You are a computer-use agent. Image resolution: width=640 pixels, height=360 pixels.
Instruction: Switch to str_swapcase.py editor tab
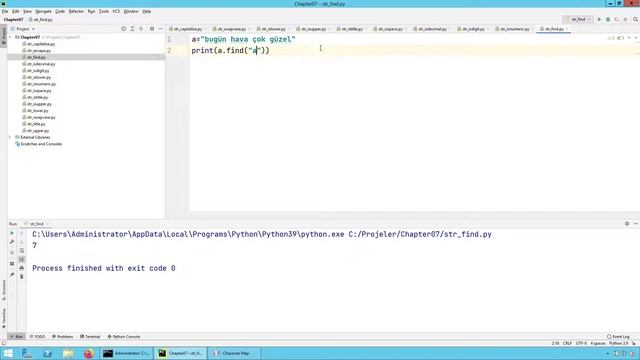pyautogui.click(x=231, y=29)
